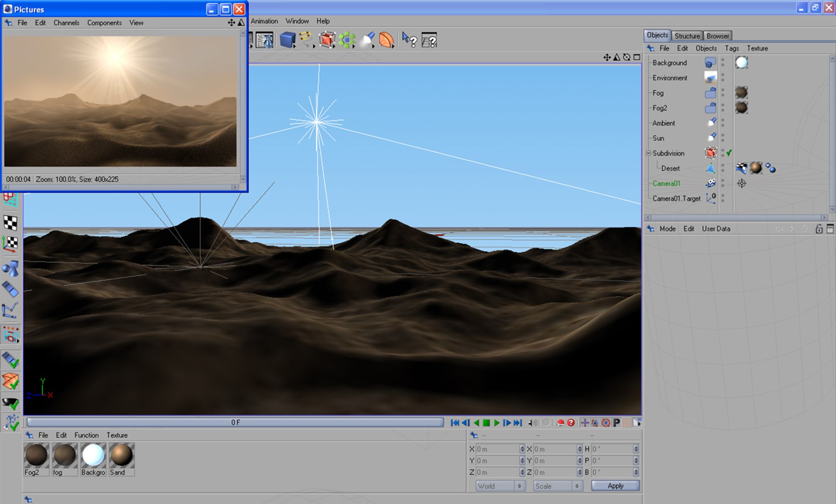Screen dimensions: 836x504
Task: Toggle the parameter 'P' recording button
Action: tap(616, 423)
